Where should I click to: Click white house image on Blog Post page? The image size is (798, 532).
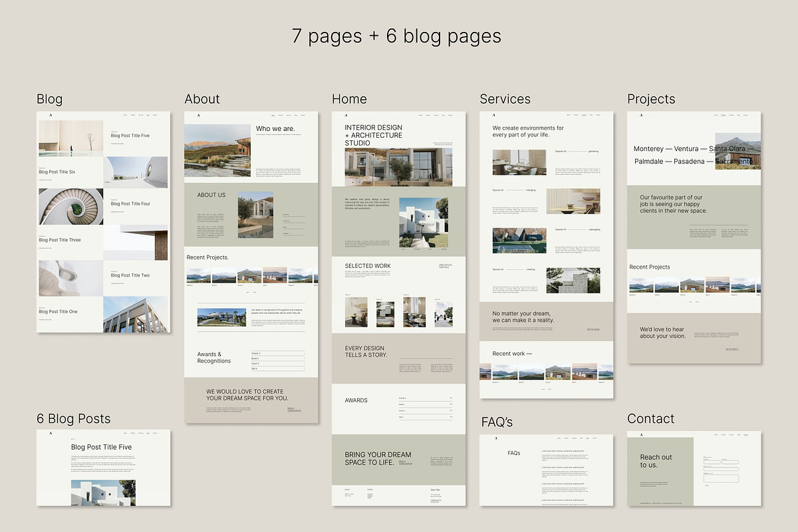103,493
